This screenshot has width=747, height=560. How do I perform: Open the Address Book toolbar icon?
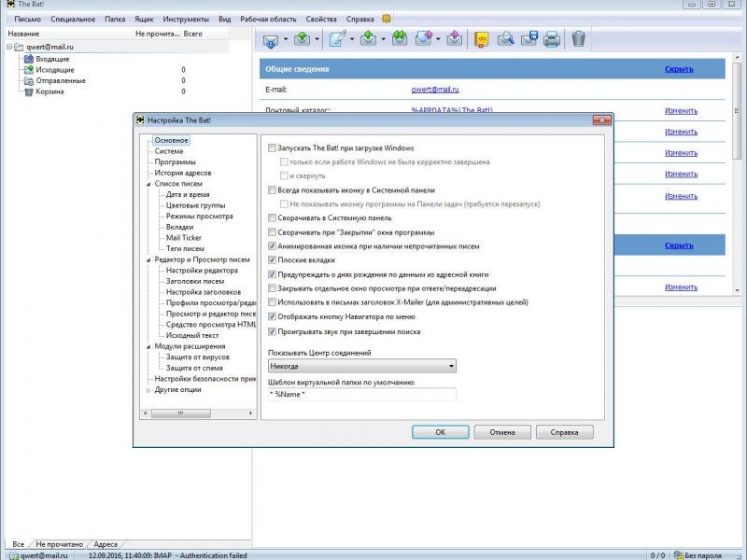[482, 39]
